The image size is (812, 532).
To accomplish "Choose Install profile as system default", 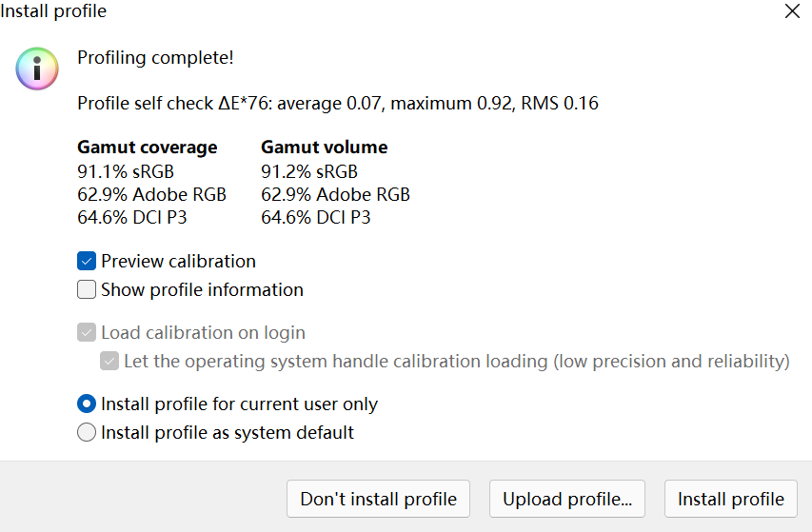I will pos(87,433).
